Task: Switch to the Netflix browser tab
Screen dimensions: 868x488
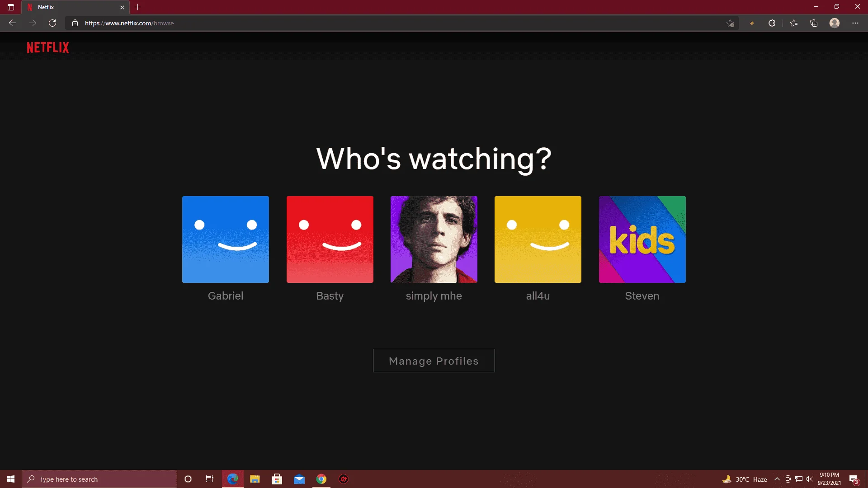Action: (75, 7)
